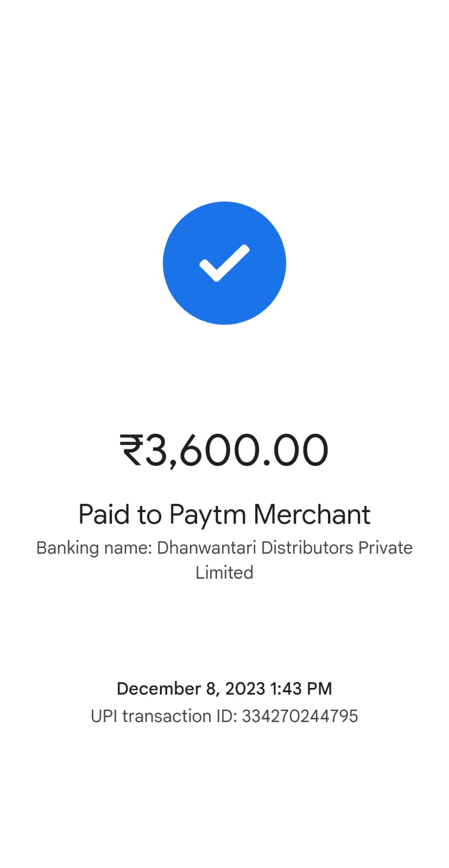Select the ₹3,600.00 amount text
Viewport: 449px width, 868px height.
tap(224, 451)
